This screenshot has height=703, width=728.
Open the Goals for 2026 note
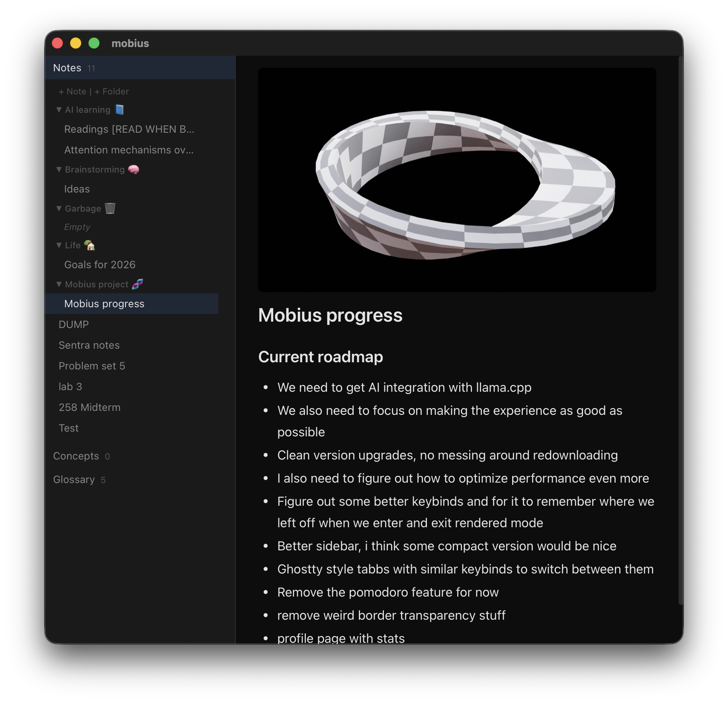(x=100, y=264)
